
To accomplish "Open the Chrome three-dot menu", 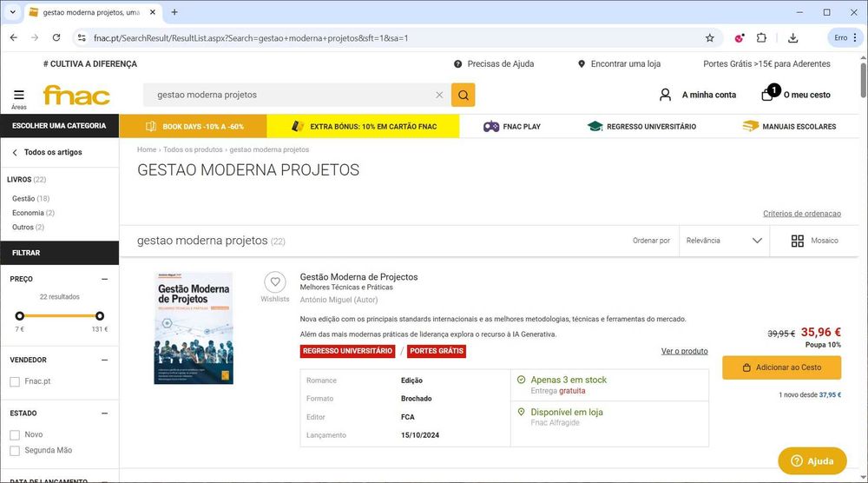I will [855, 37].
